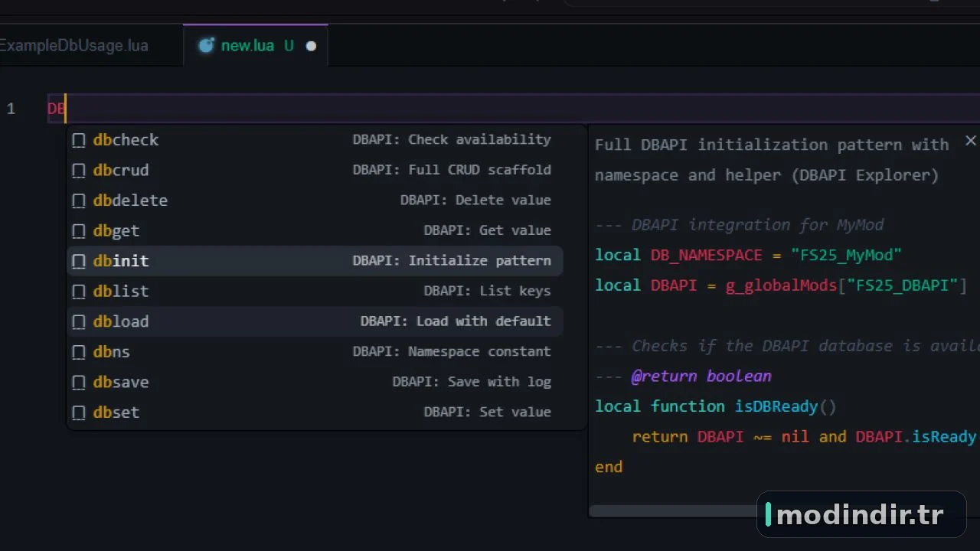980x551 pixels.
Task: Choose the dbget suggestion
Action: pos(315,230)
